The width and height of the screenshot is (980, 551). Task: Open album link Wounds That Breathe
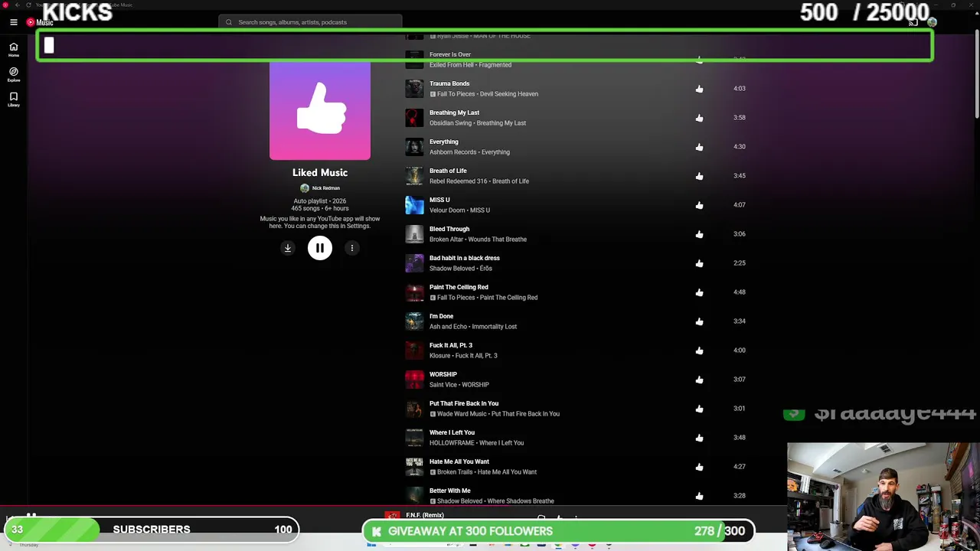click(496, 240)
